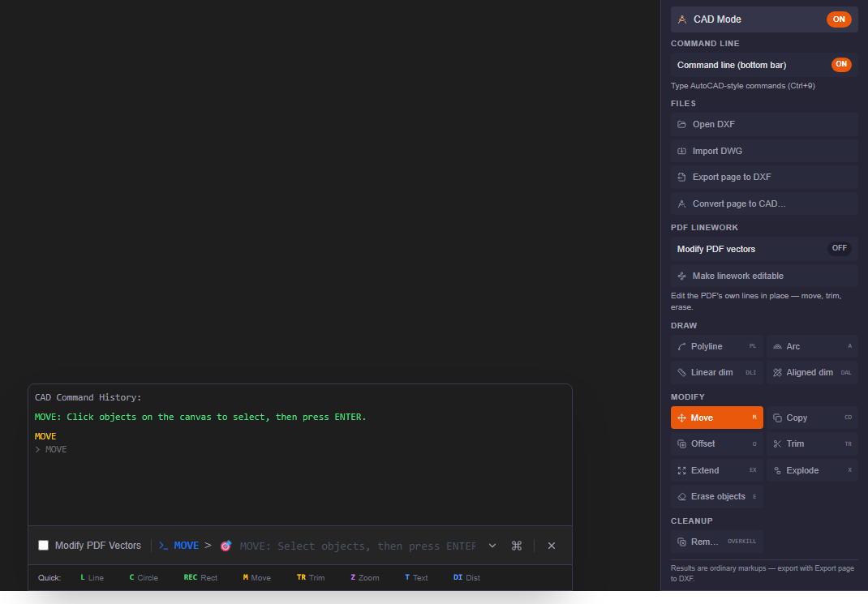Close the command line bar
Viewport: 868px width, 604px height.
552,546
